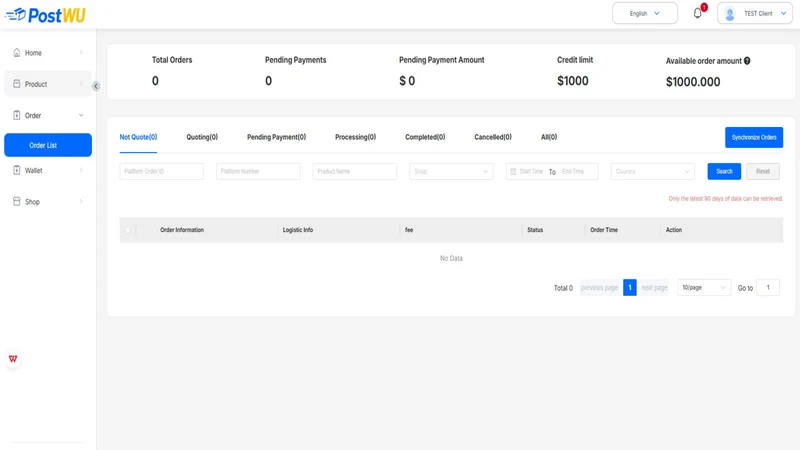Click the PostWU logo

point(45,15)
